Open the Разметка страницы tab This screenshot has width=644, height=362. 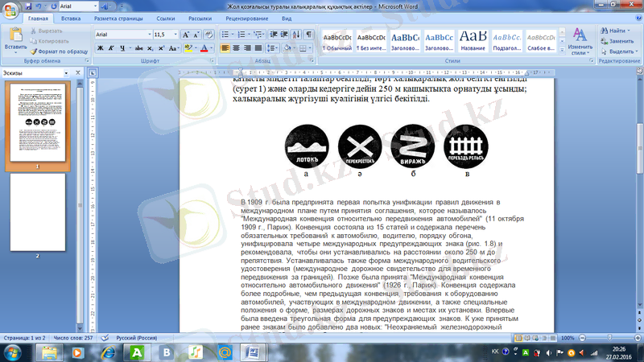118,19
